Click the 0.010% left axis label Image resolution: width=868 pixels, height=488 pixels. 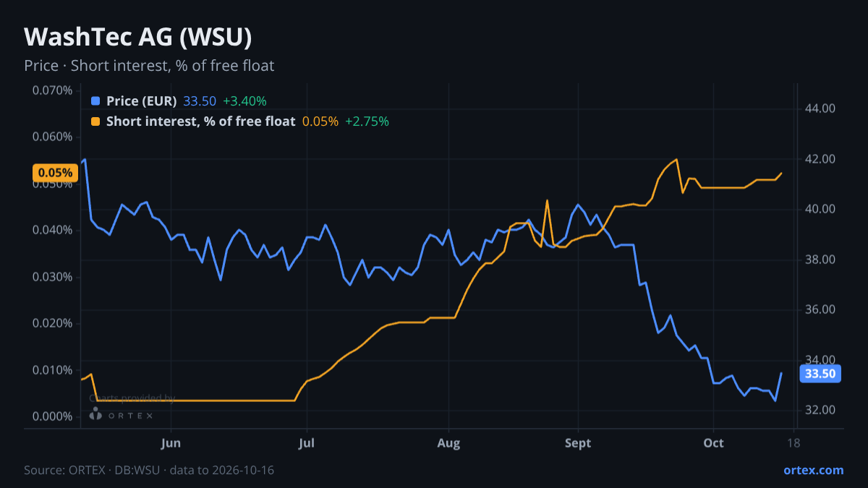pyautogui.click(x=53, y=370)
